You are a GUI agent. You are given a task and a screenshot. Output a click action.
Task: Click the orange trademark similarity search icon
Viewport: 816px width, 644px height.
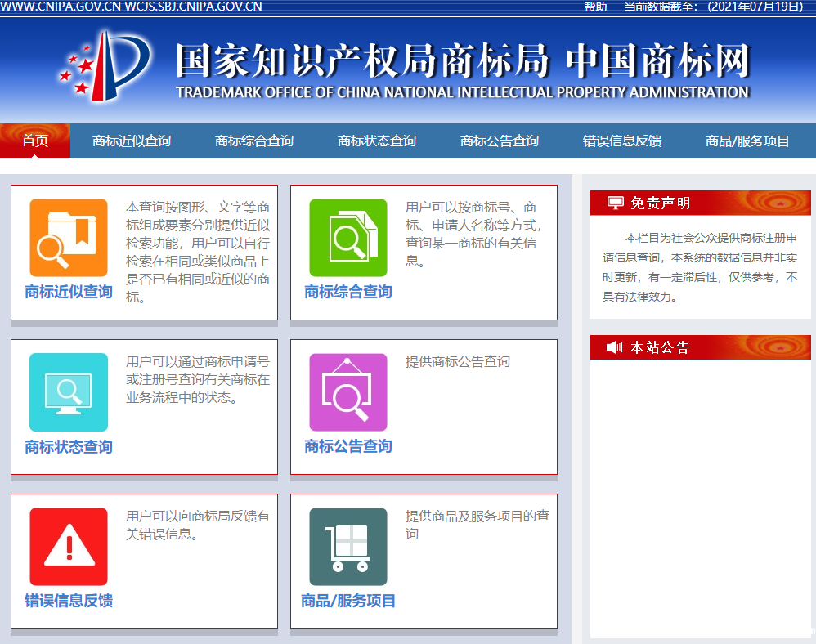(x=69, y=238)
